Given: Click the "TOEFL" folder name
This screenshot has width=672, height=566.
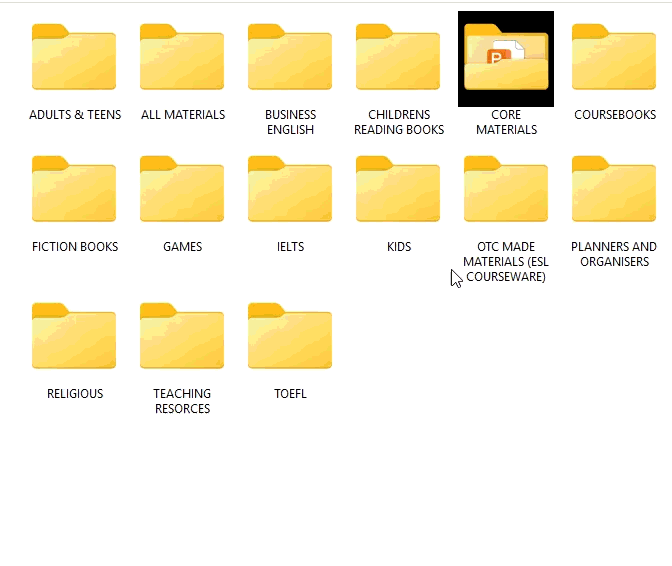Looking at the screenshot, I should 291,394.
